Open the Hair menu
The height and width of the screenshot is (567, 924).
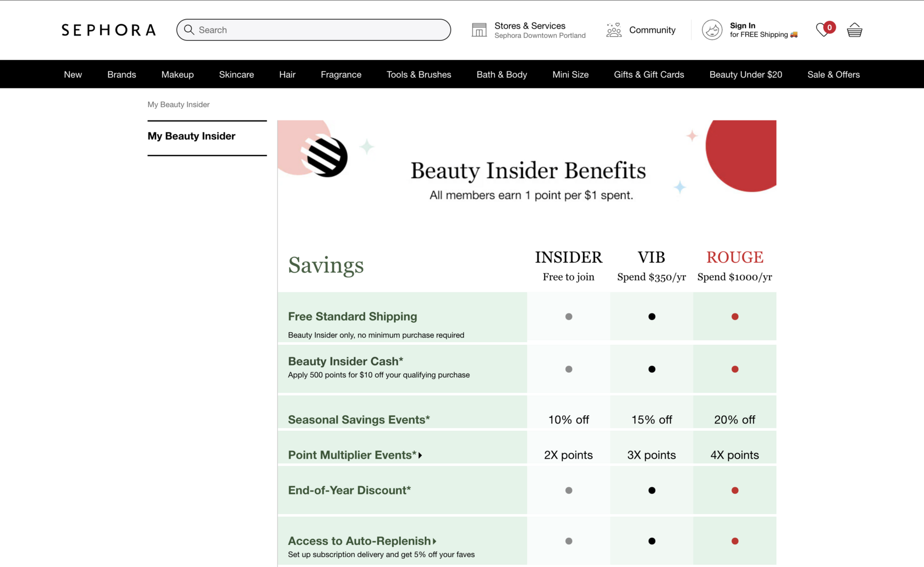click(287, 74)
